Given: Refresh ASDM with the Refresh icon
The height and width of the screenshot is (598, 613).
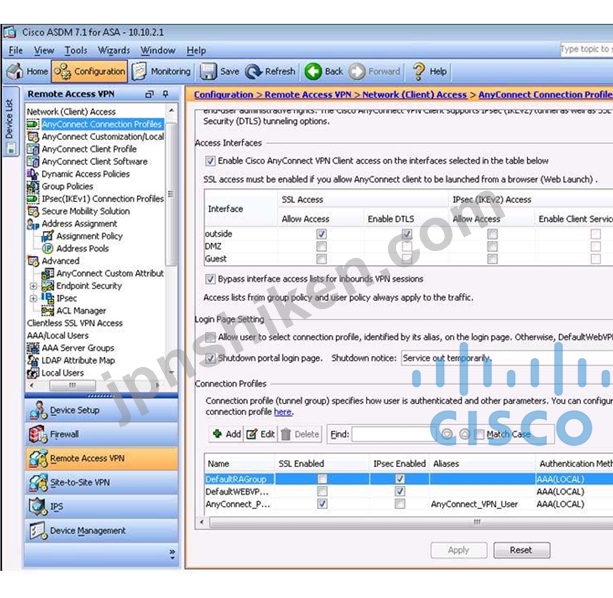Looking at the screenshot, I should coord(254,72).
